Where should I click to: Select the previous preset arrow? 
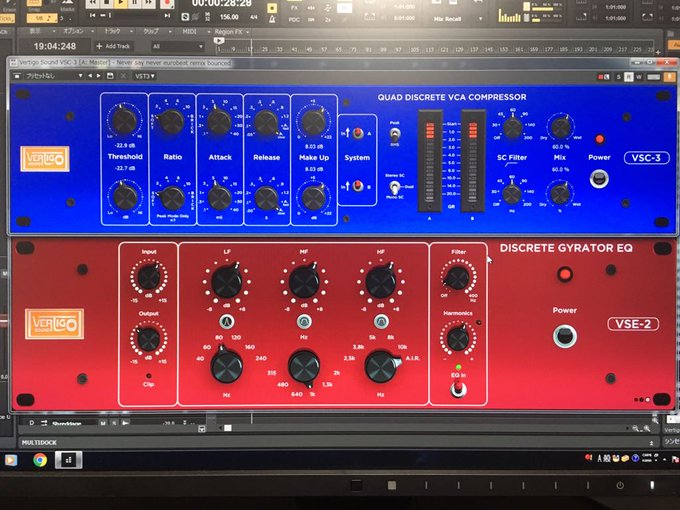pos(90,76)
